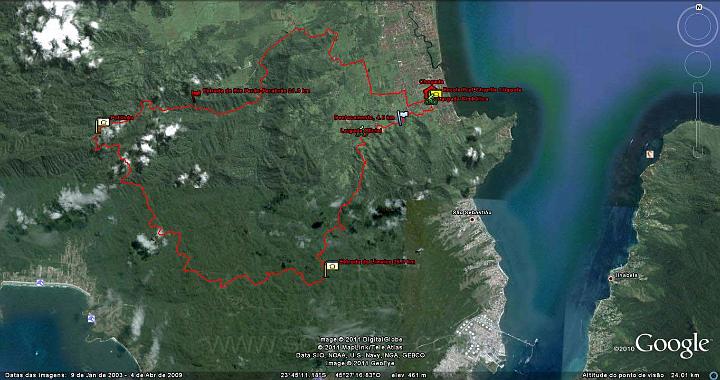Select the red house icon at Chegada
The height and width of the screenshot is (380, 720).
pos(429,91)
